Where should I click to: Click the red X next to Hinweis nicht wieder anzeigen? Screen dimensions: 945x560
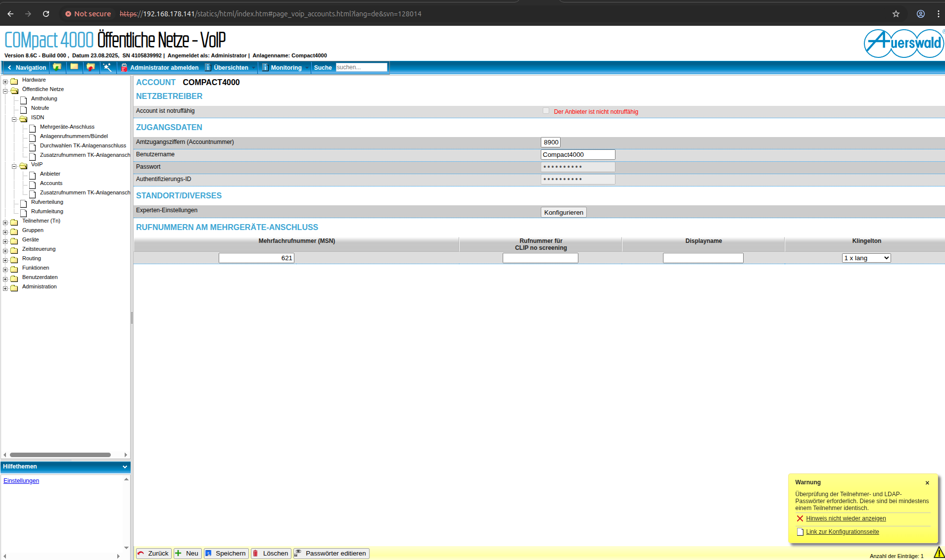[800, 518]
